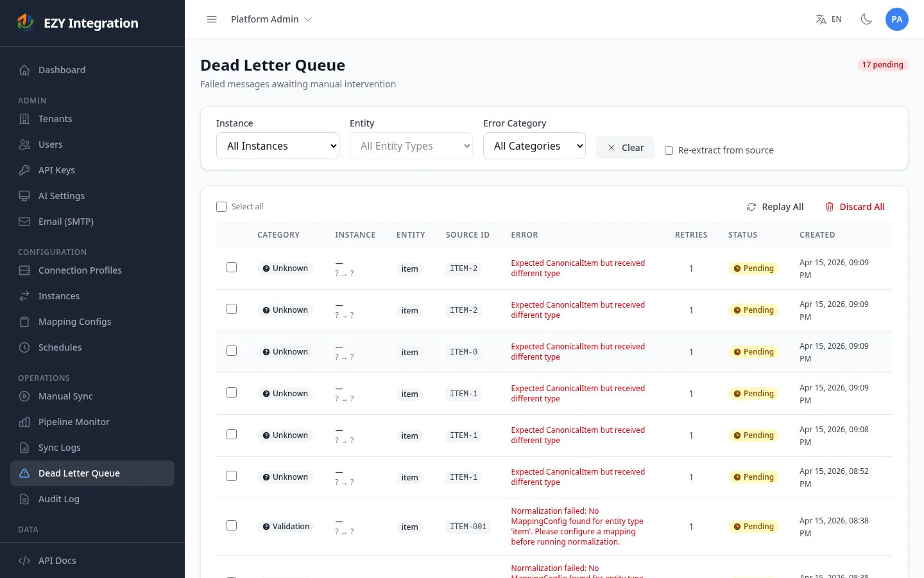Click the Validation category badge

point(286,527)
